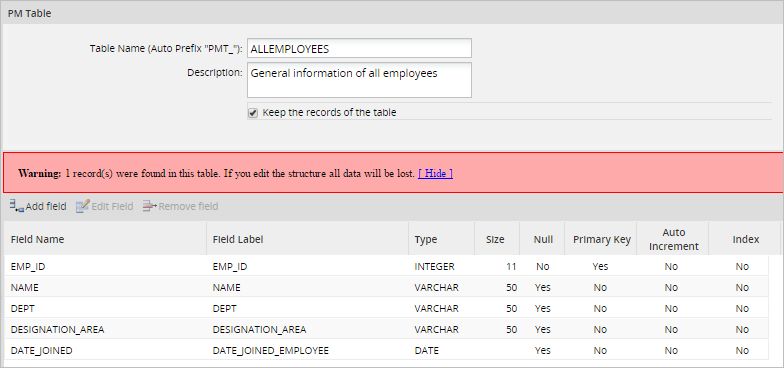784x368 pixels.
Task: Hide the warning message via Hide link
Action: [436, 174]
